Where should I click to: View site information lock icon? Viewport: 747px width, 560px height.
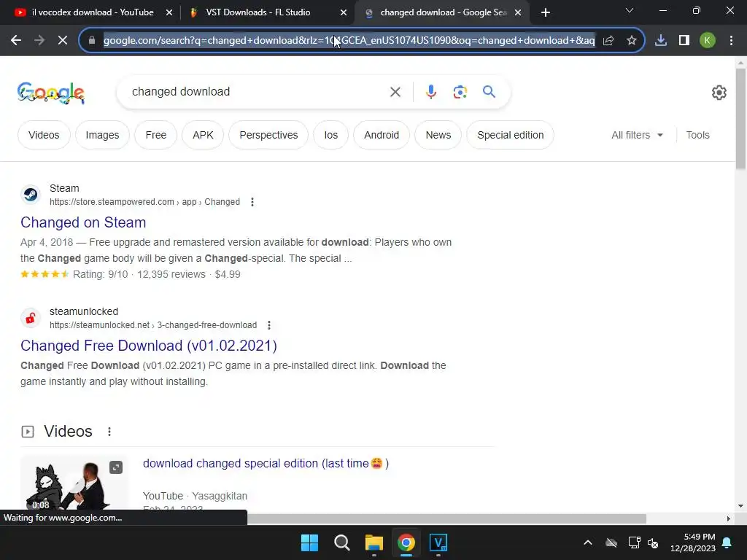(x=92, y=41)
